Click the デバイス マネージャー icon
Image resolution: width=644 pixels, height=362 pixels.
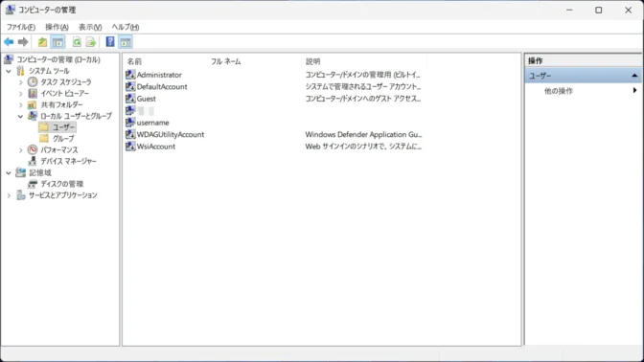[32, 161]
